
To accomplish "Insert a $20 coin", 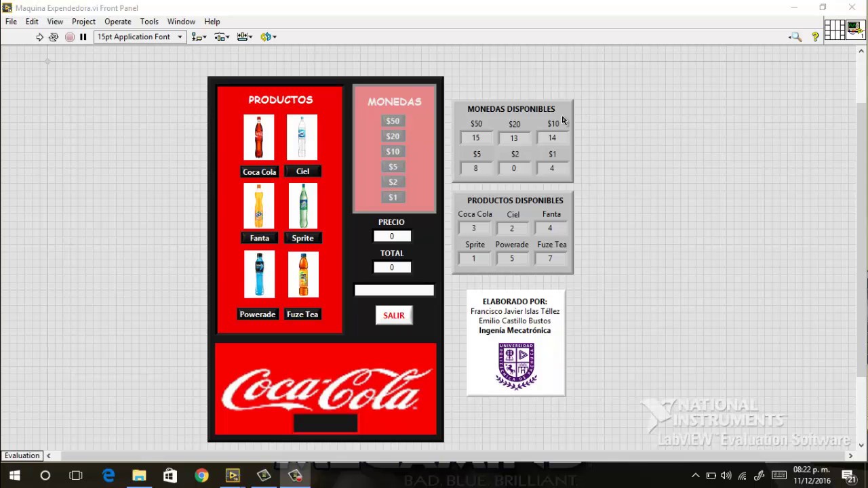I will coord(393,136).
